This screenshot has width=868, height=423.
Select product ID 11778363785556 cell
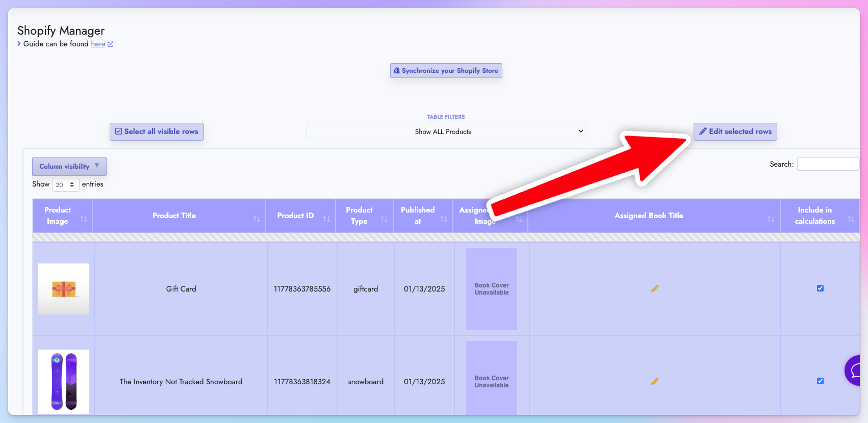(302, 289)
